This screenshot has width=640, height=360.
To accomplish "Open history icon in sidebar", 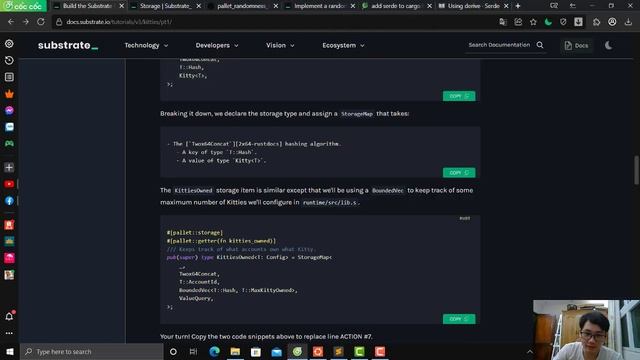I will [9, 60].
